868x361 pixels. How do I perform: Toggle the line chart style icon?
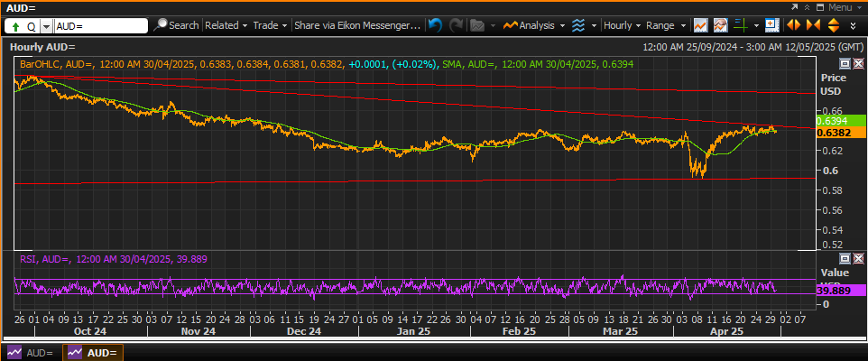pyautogui.click(x=701, y=25)
